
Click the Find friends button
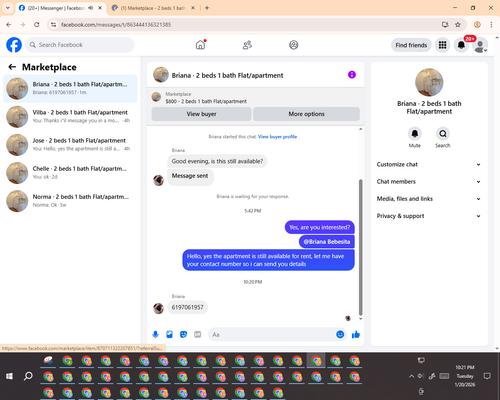[411, 45]
